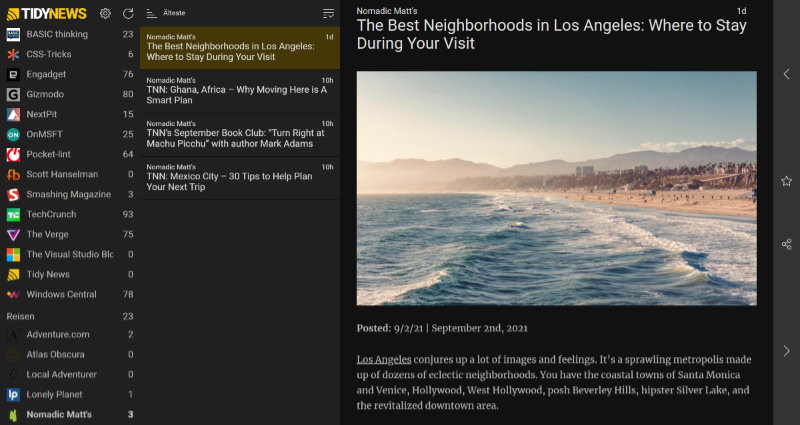Mark all articles as read icon

coord(328,13)
